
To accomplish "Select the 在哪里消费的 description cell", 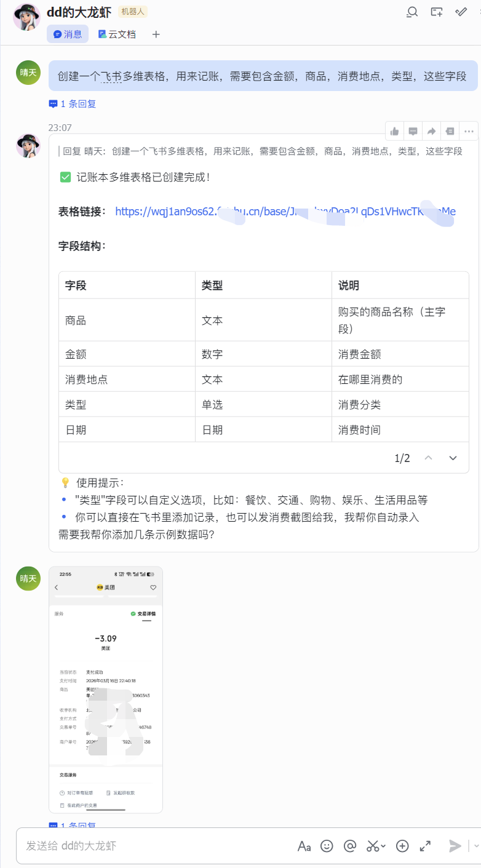I will [400, 380].
